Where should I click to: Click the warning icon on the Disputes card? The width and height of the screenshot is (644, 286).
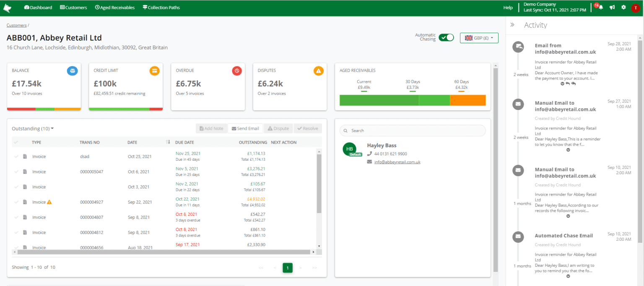(319, 71)
